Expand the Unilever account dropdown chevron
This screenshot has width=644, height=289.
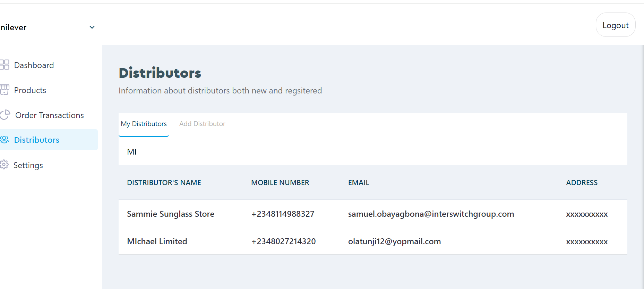tap(92, 27)
